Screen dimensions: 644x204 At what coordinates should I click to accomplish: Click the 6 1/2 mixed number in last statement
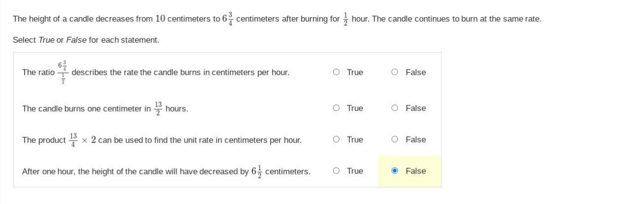[x=257, y=172]
